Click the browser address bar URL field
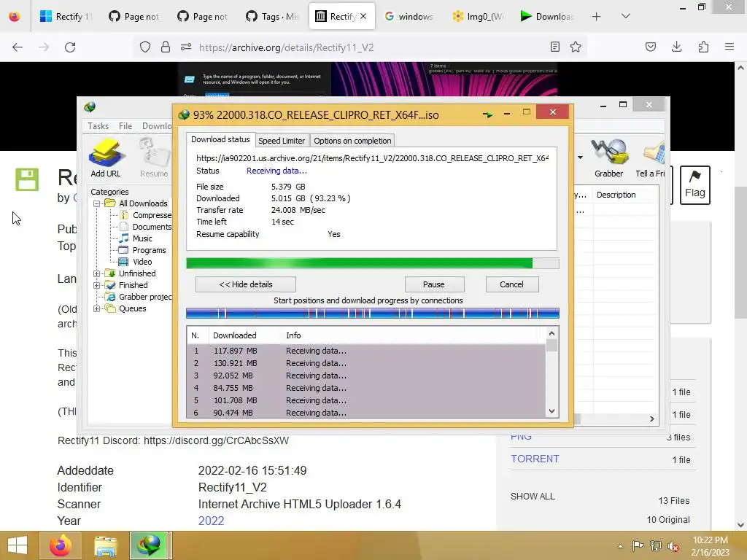This screenshot has height=560, width=747. [362, 47]
